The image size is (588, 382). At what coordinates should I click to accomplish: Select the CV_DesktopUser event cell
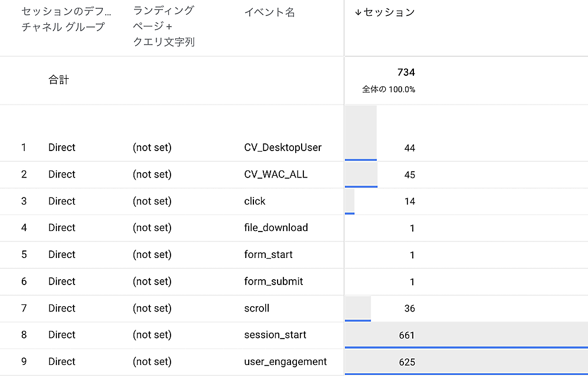pyautogui.click(x=283, y=148)
